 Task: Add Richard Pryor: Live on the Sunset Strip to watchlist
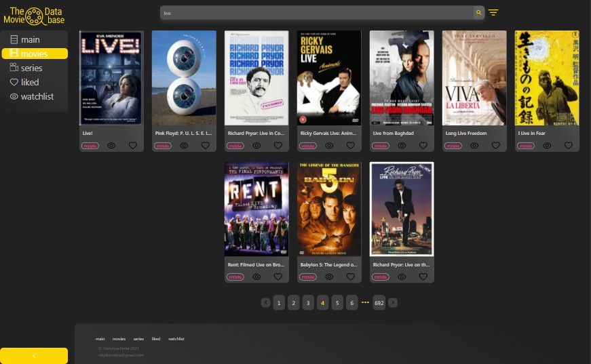[402, 277]
